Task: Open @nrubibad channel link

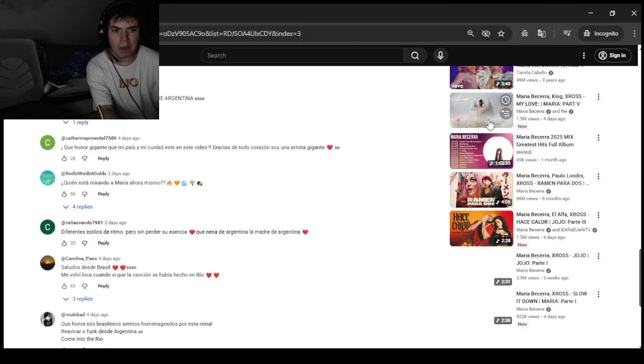Action: (x=73, y=314)
